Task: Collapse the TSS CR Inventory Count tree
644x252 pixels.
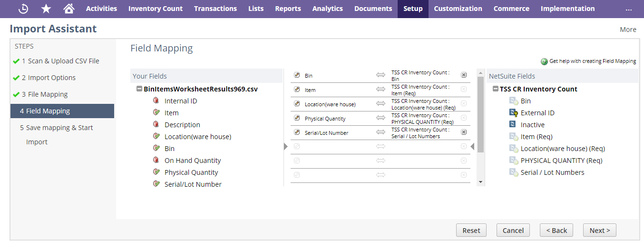Action: 495,89
